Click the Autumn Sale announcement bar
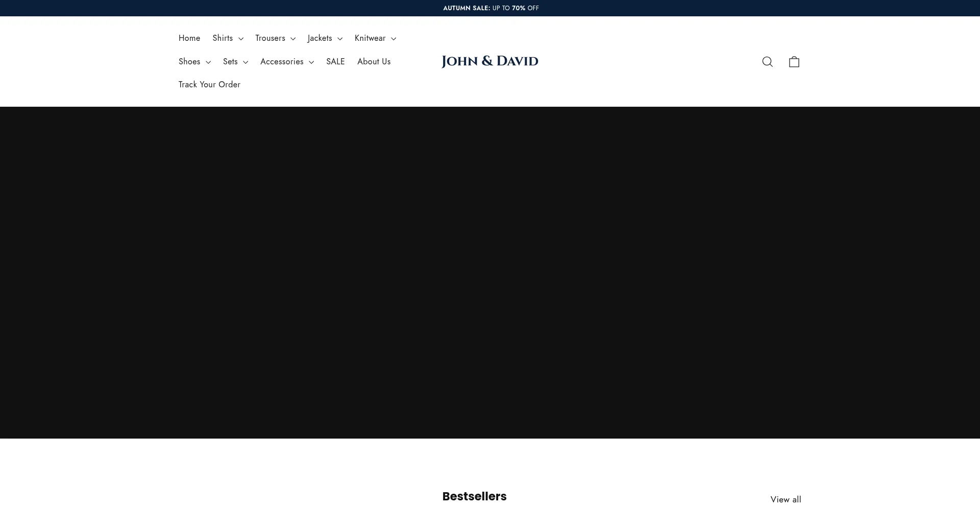The height and width of the screenshot is (507, 980). coord(490,8)
